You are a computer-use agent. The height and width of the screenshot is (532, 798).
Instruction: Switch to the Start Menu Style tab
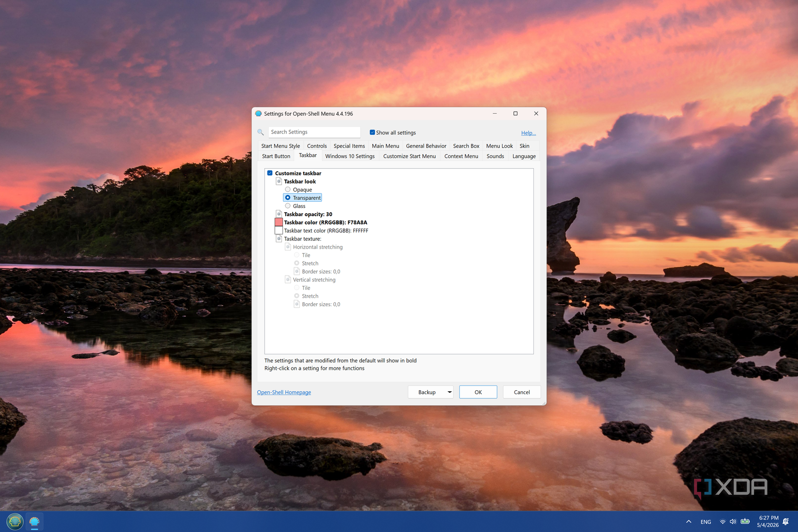281,146
